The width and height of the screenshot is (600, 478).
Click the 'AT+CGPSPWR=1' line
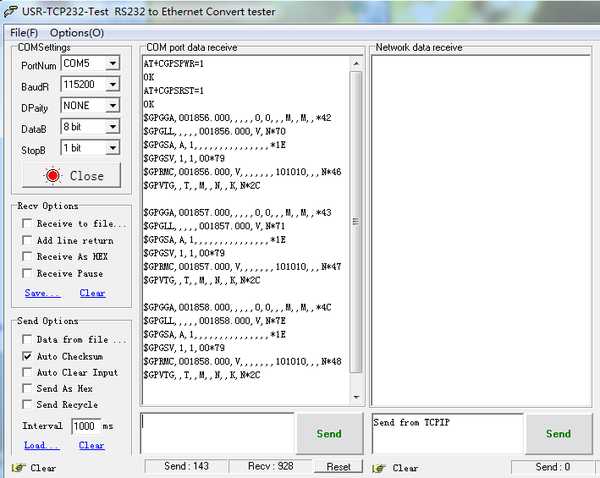point(174,64)
